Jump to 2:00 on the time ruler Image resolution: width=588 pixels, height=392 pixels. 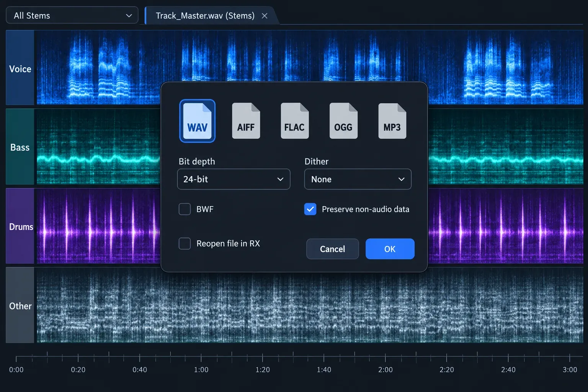coord(385,369)
